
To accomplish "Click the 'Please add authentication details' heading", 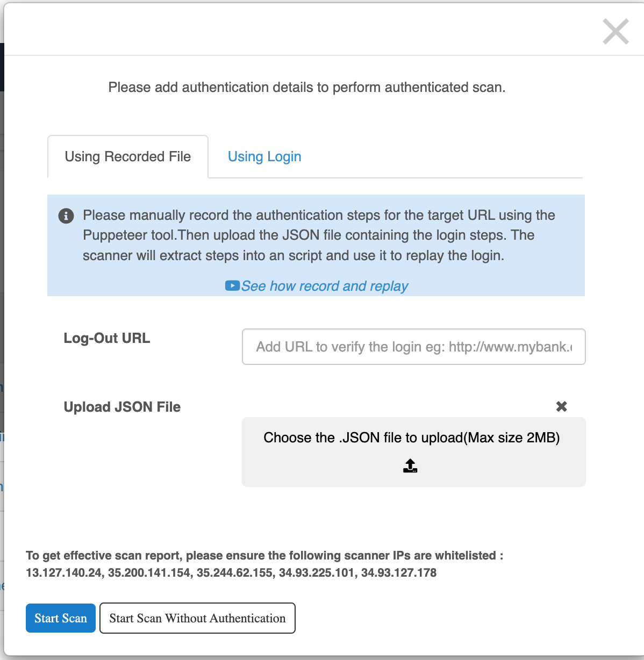I will click(307, 87).
